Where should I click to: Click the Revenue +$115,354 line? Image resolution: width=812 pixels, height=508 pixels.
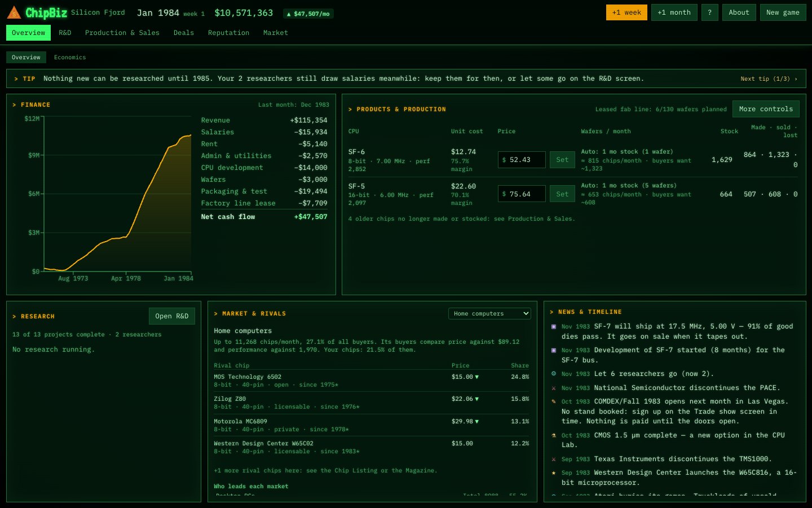[264, 120]
